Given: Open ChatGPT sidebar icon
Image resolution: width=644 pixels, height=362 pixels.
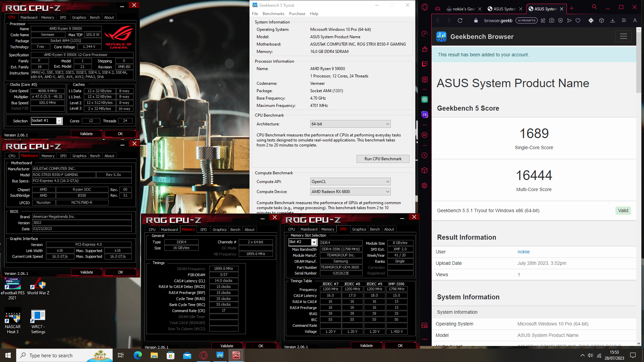Looking at the screenshot, I should pos(425,99).
